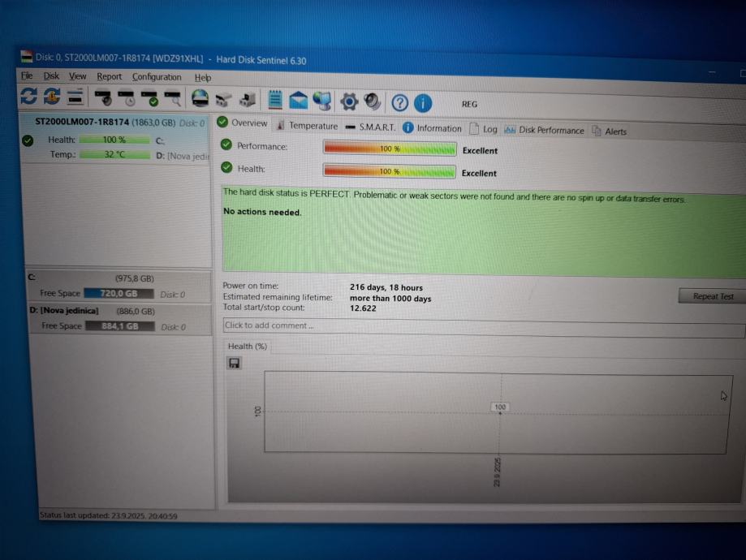Screen dimensions: 746x560
Task: Click the network computer globe icon
Action: coord(322,101)
